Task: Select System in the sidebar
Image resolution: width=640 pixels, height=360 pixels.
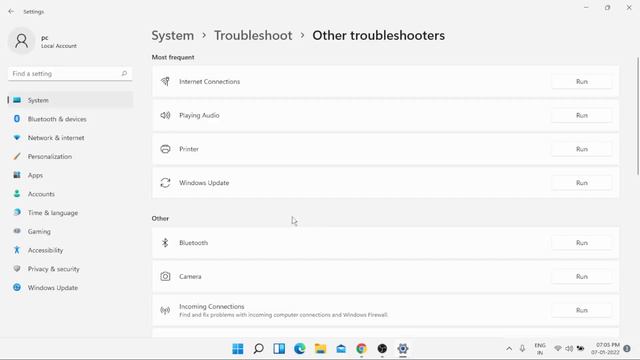Action: pyautogui.click(x=70, y=100)
